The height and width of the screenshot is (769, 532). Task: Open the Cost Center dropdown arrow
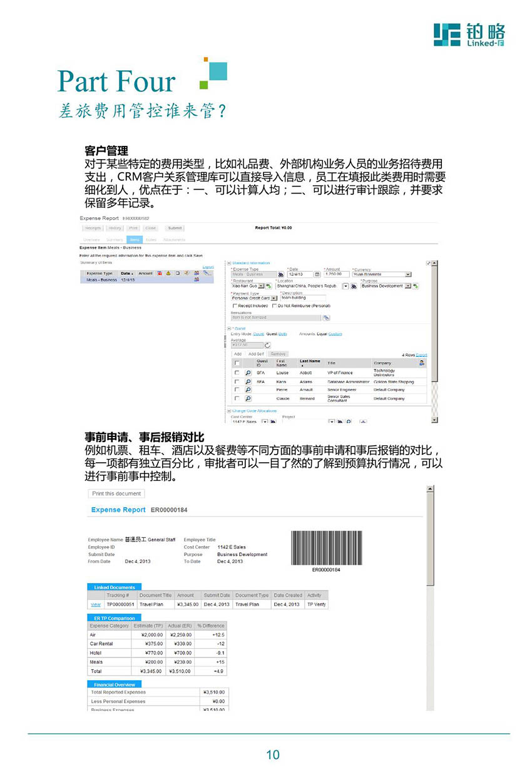[265, 421]
